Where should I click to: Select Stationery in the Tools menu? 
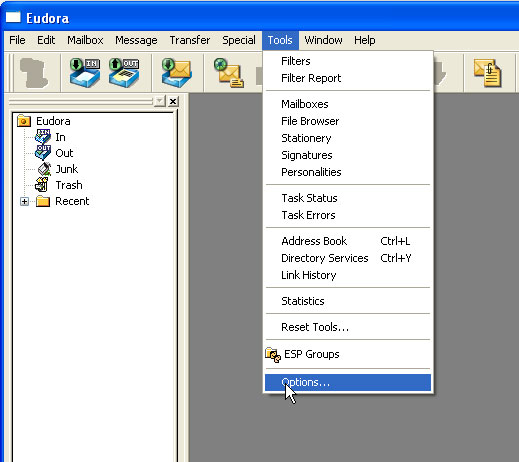coord(348,138)
